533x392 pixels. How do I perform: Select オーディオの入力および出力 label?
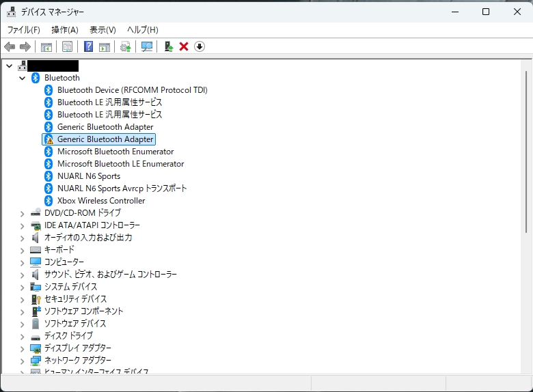click(88, 238)
